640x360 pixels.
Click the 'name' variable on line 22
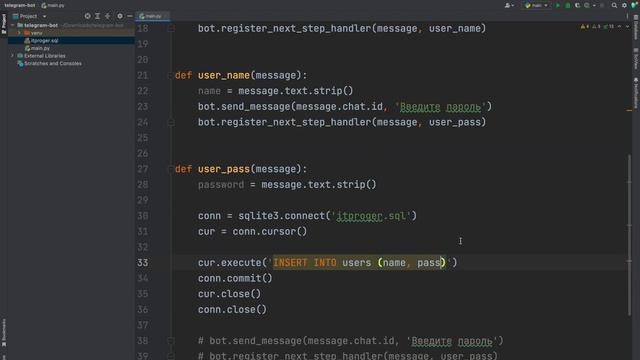coord(209,91)
